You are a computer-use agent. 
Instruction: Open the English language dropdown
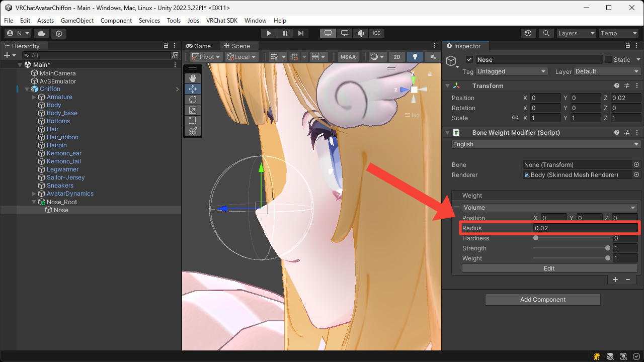coord(545,144)
